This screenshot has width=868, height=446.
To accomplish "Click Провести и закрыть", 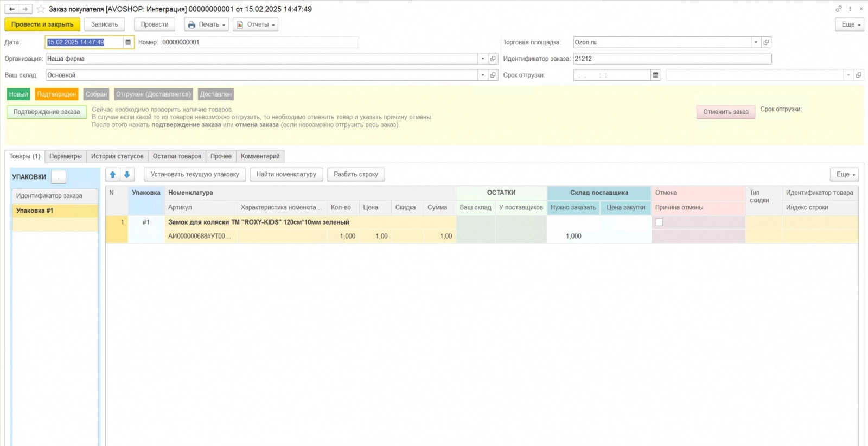I will (42, 24).
